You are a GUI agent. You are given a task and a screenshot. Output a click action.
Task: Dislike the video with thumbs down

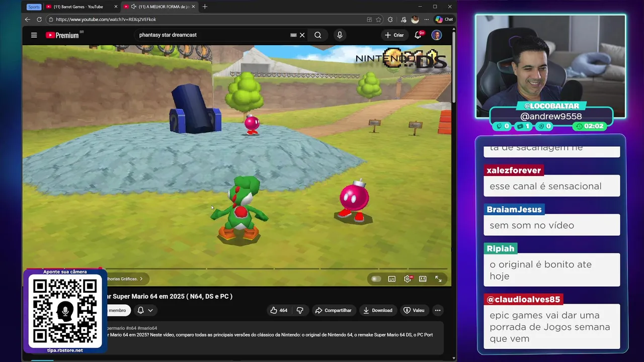point(300,310)
